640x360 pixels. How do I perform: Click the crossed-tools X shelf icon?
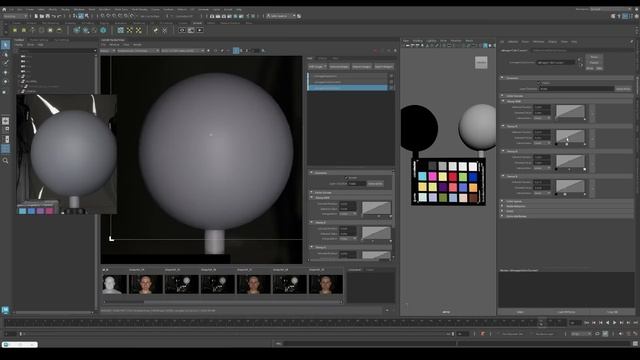[x=164, y=30]
